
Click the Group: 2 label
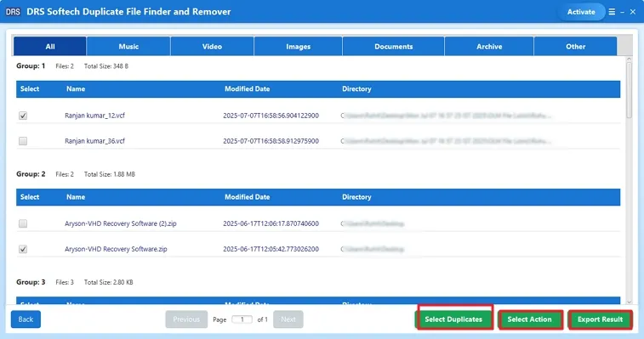pos(31,174)
